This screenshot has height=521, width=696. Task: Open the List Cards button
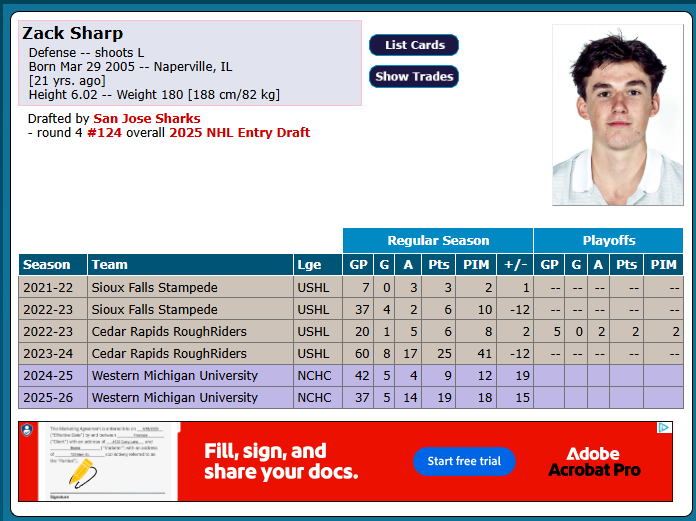pyautogui.click(x=414, y=45)
